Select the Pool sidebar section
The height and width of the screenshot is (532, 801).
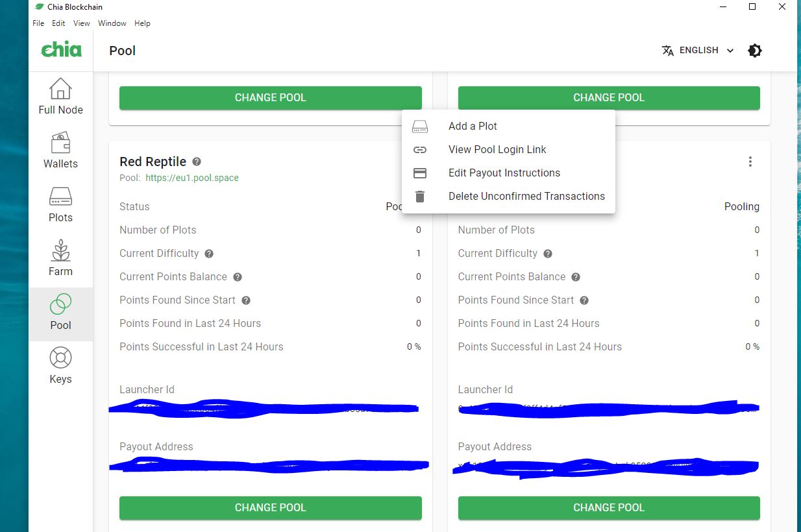point(60,313)
